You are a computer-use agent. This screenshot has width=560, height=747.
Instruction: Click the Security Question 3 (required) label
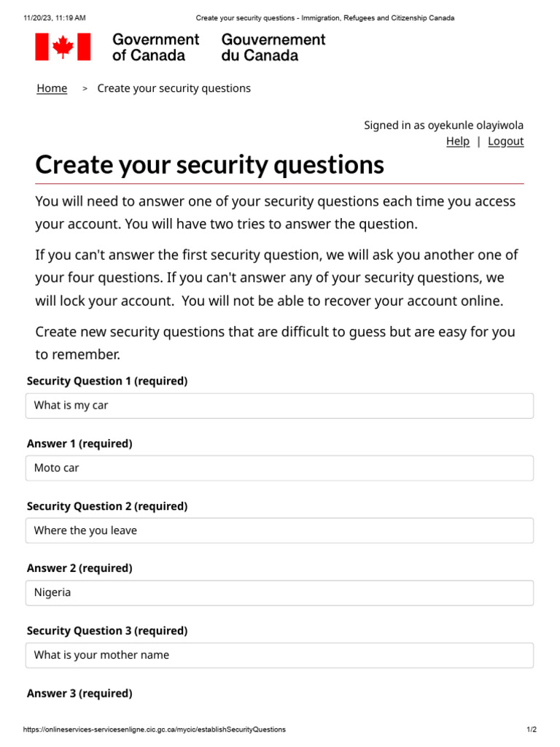(x=107, y=631)
